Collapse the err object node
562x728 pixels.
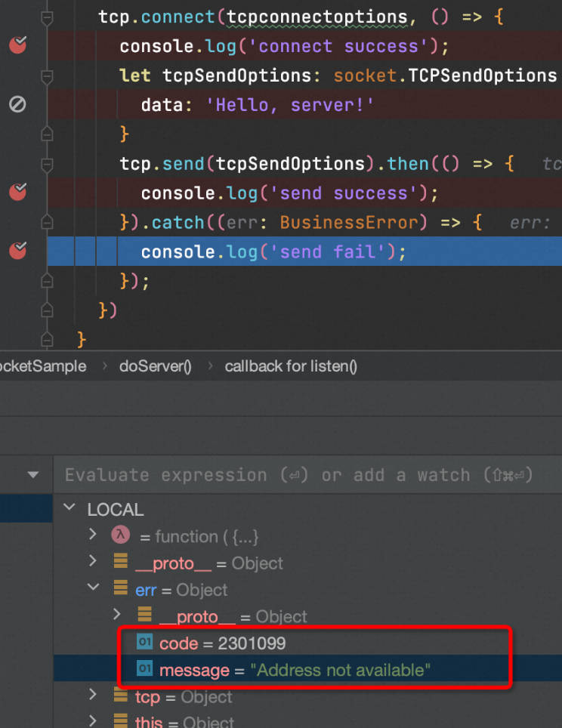(93, 588)
